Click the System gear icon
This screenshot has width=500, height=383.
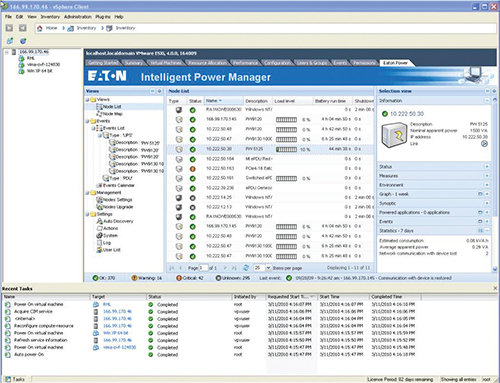99,235
